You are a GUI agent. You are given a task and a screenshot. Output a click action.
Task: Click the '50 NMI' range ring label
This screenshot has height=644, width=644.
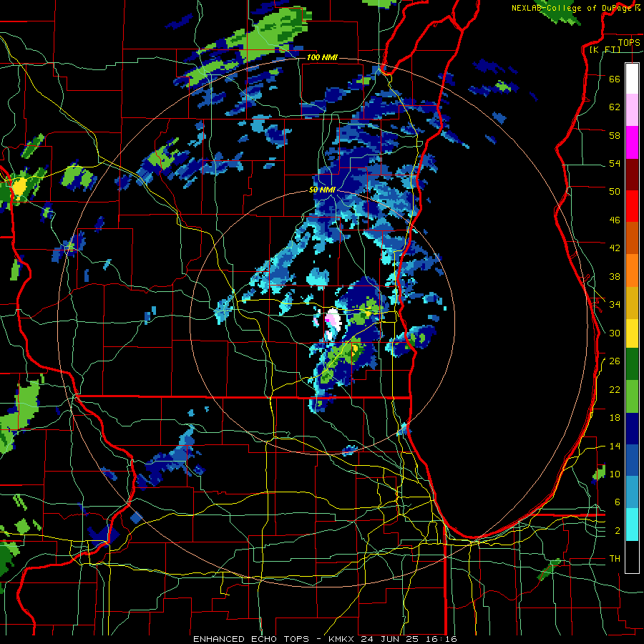click(x=322, y=190)
